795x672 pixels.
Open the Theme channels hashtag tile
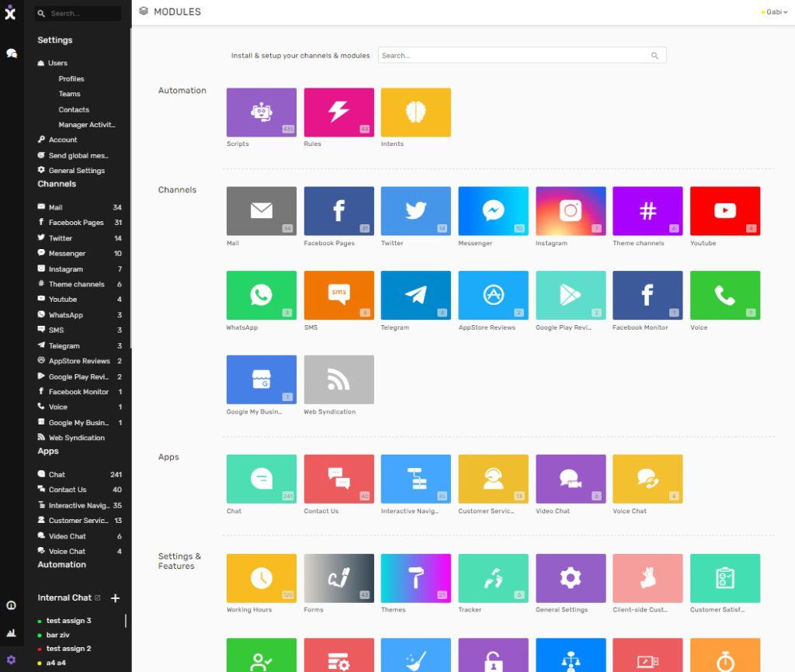647,211
